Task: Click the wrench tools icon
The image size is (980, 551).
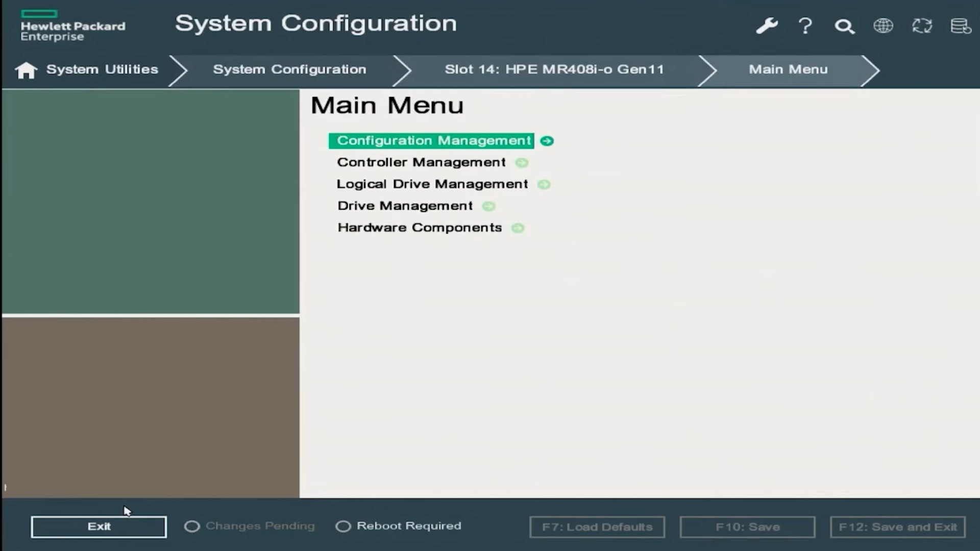Action: tap(767, 26)
